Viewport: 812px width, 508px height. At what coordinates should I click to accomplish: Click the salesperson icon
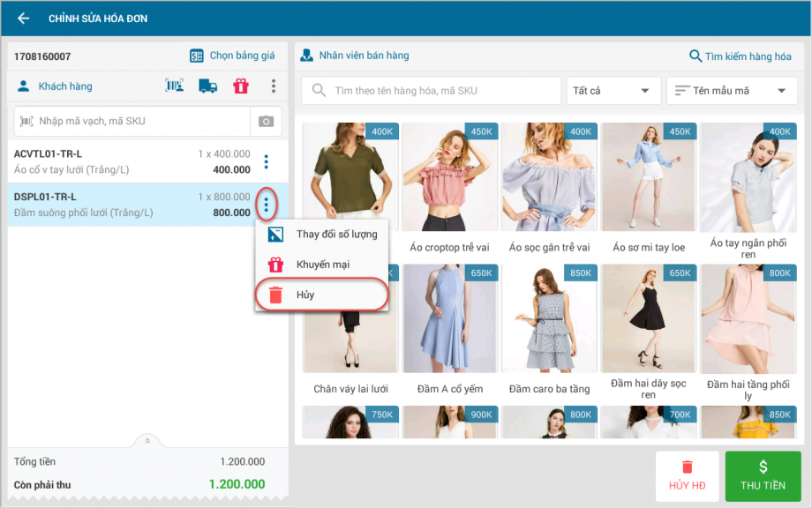pos(306,56)
